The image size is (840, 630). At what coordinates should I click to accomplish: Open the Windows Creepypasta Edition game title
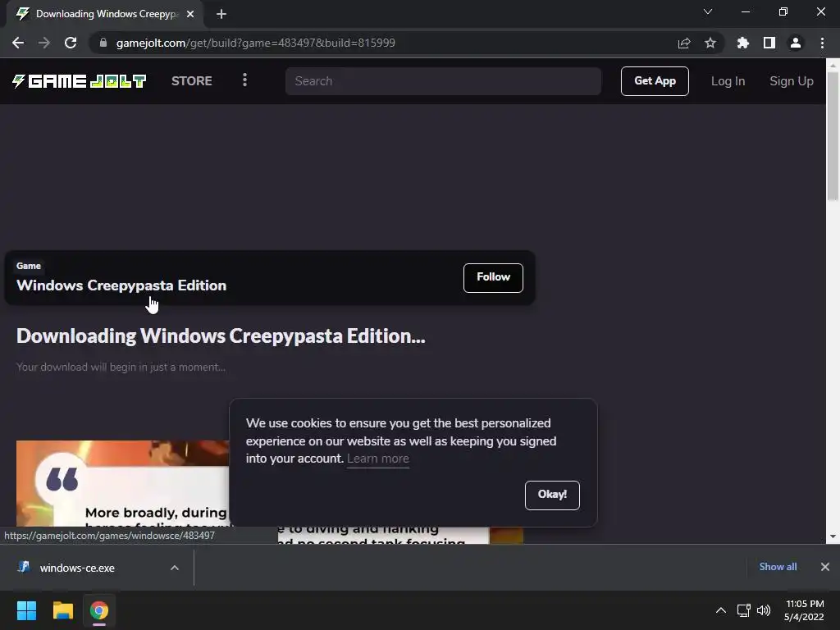click(x=121, y=285)
